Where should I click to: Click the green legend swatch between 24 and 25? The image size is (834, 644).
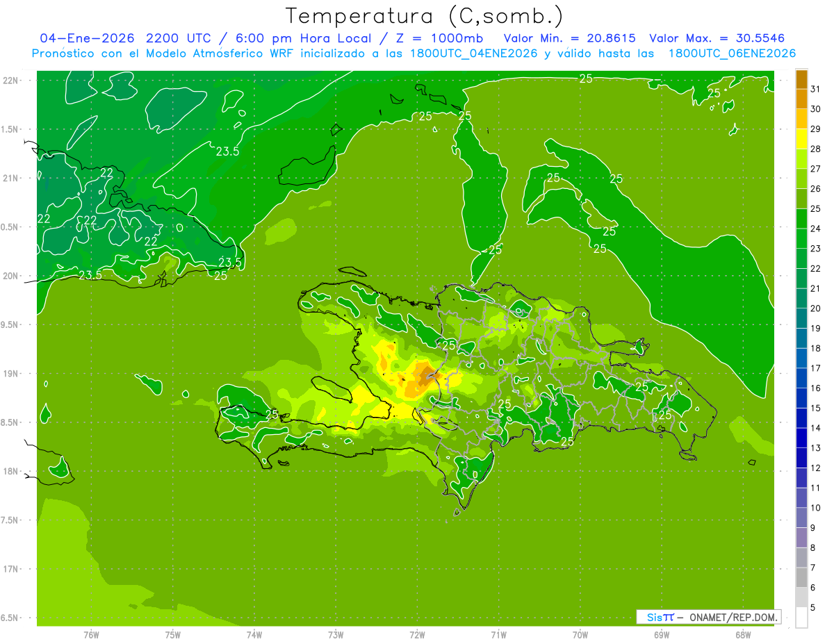(x=801, y=219)
